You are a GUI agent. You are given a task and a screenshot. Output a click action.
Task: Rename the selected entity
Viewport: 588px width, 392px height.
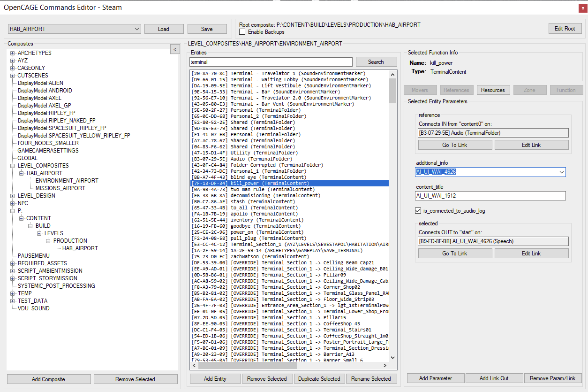(x=371, y=378)
